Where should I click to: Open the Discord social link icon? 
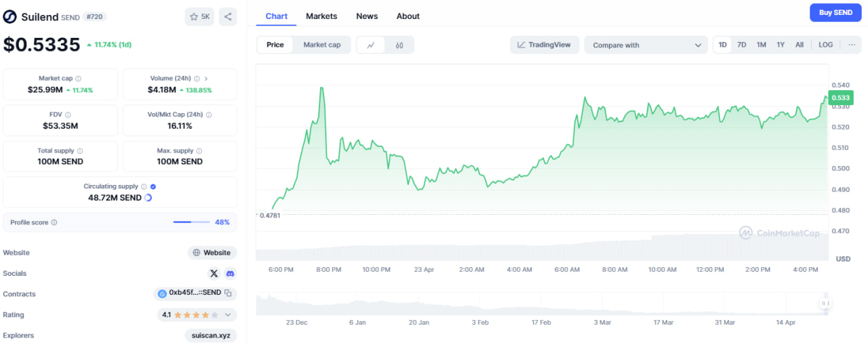(x=230, y=273)
